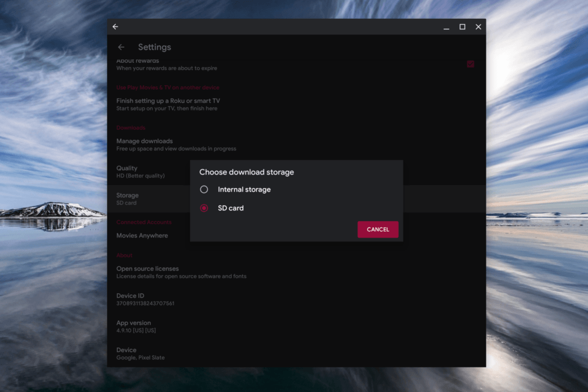The height and width of the screenshot is (392, 588).
Task: Click 'Free up space and view downloads in progress'
Action: pos(176,149)
